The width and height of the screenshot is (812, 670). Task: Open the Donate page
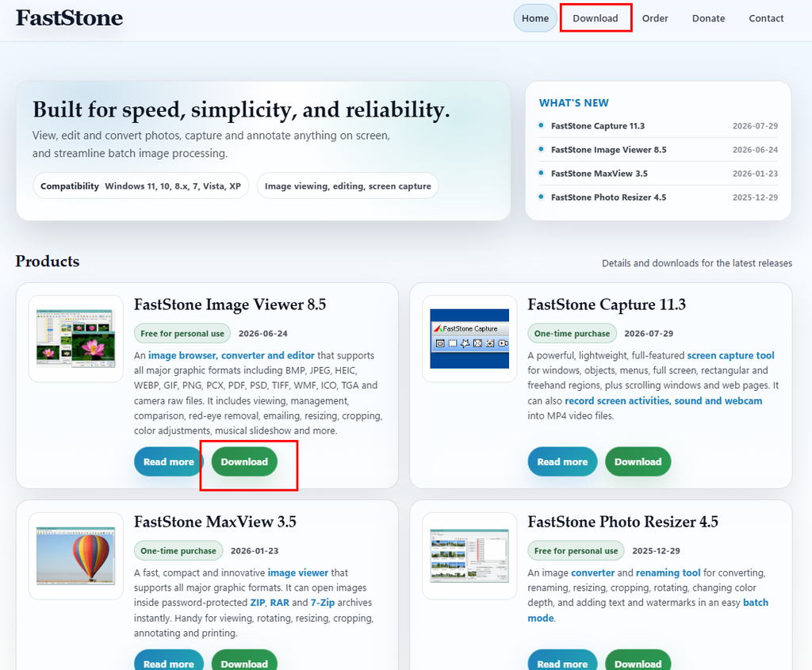click(708, 18)
